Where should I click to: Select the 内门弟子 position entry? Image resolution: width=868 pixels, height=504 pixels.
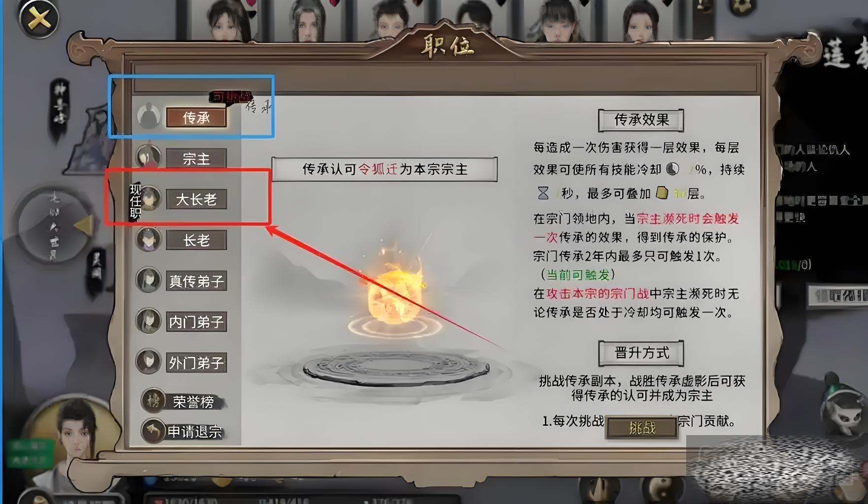pos(196,322)
